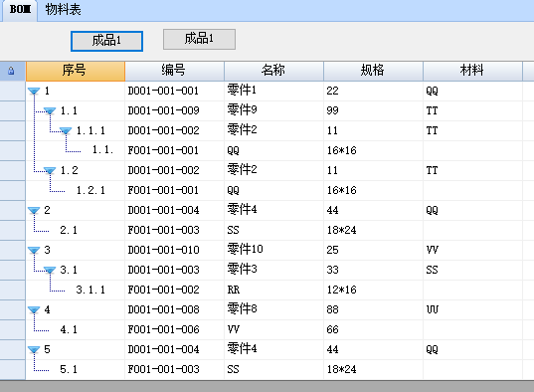Sort by the 序号 column header
This screenshot has height=392, width=534.
(76, 71)
